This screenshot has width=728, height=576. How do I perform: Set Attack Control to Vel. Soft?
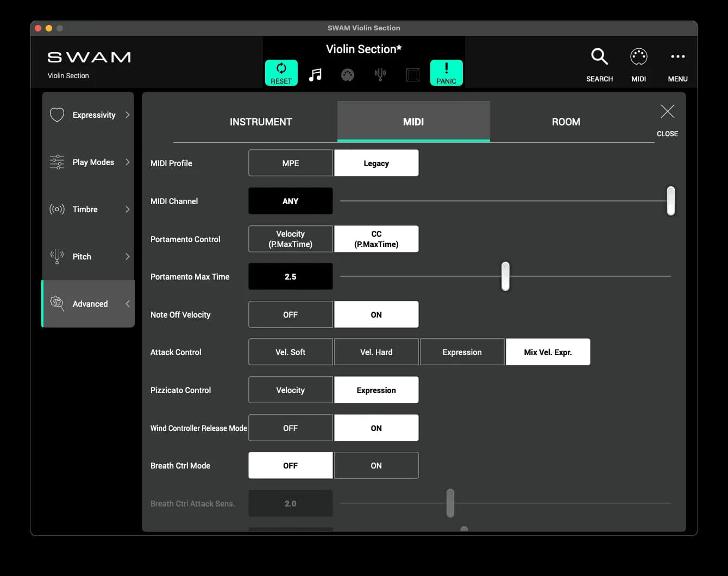coord(290,352)
